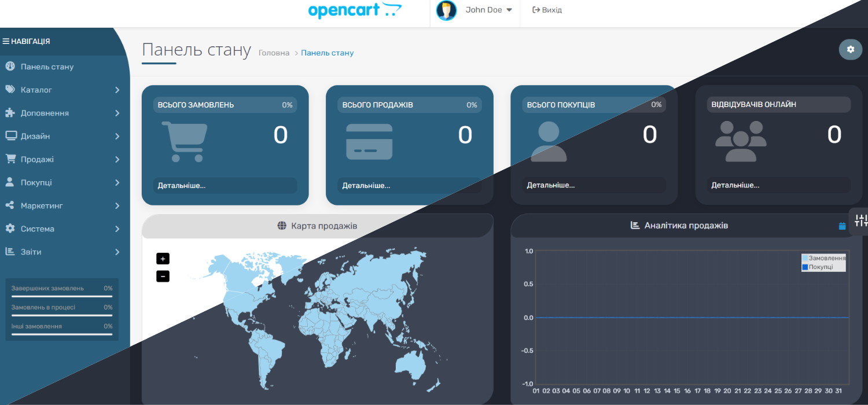Viewport: 868px width, 405px height.
Task: Click the Покупці person icon in sidebar
Action: (10, 182)
